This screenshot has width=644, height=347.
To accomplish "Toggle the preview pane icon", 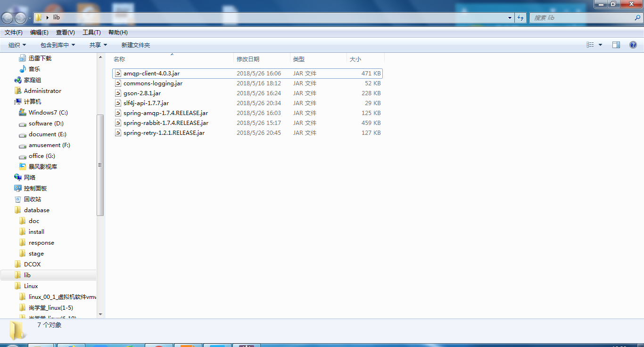I will [x=616, y=45].
